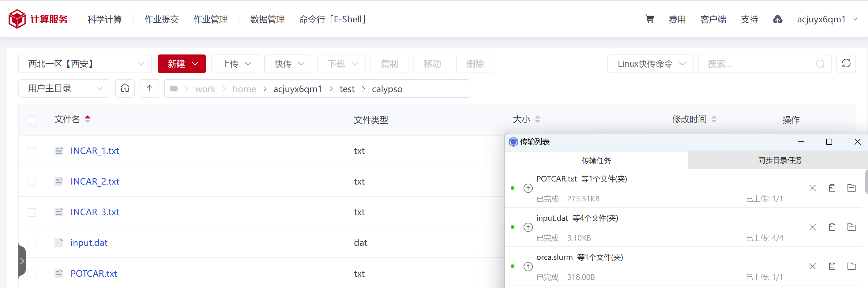This screenshot has height=288, width=868.
Task: Open the 西北一区【西安】 region dropdown
Action: click(85, 64)
